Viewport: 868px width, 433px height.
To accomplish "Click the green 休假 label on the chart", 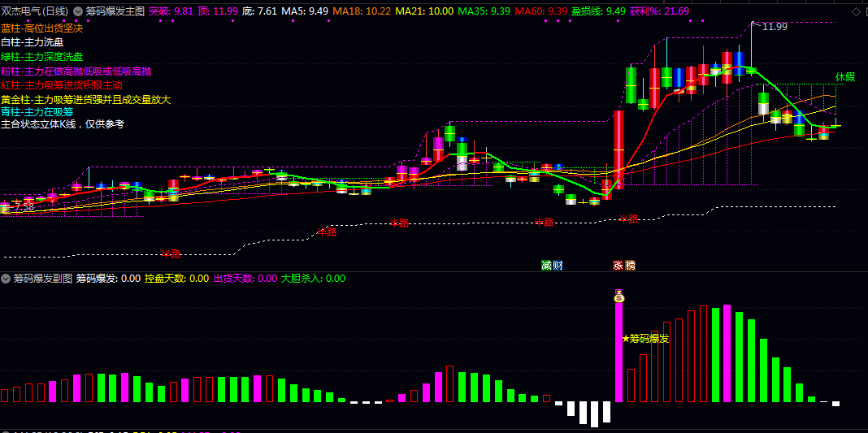I will click(845, 77).
